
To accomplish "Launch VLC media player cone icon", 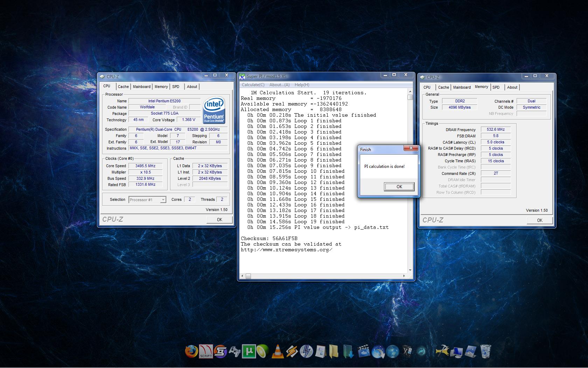I will 278,351.
